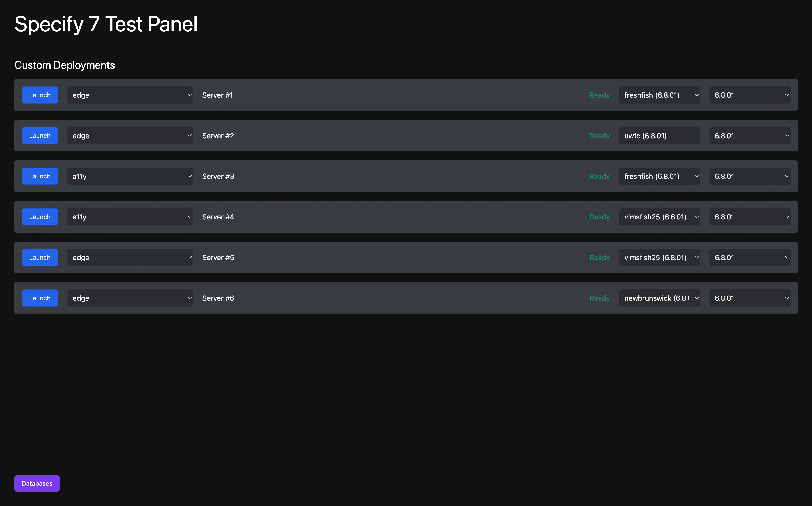The image size is (812, 506).
Task: Change Server #1 freshfish database selection
Action: click(659, 95)
